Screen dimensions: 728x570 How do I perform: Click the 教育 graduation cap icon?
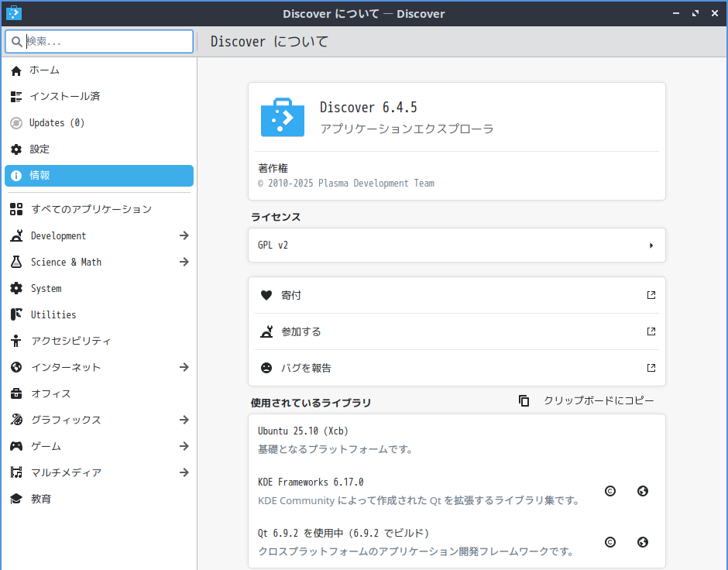tap(16, 499)
